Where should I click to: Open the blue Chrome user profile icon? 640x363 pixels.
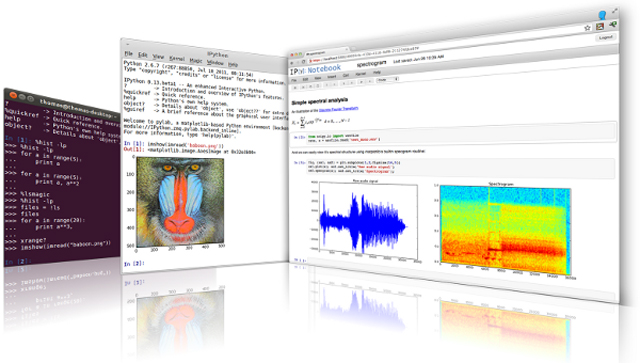602,16
